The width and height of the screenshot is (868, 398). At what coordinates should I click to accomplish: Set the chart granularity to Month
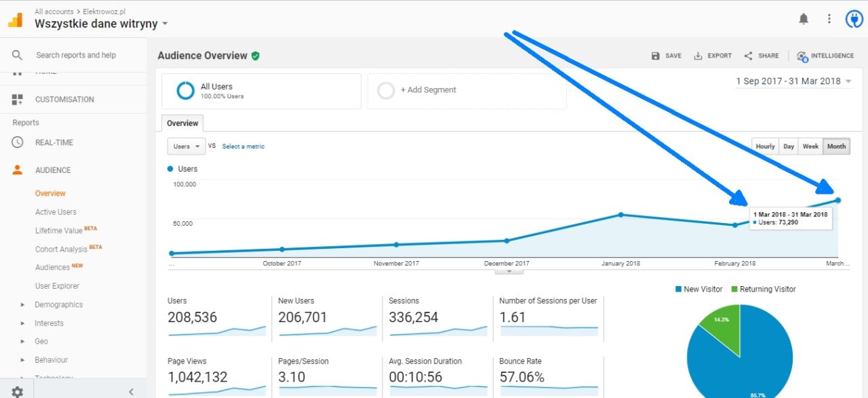(x=836, y=146)
